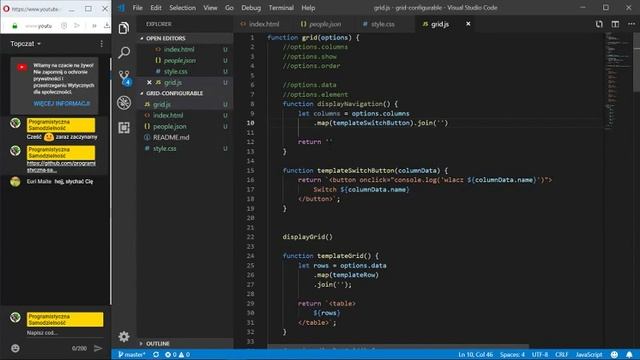Change file encoding via UTF-8 indicator

[540, 355]
